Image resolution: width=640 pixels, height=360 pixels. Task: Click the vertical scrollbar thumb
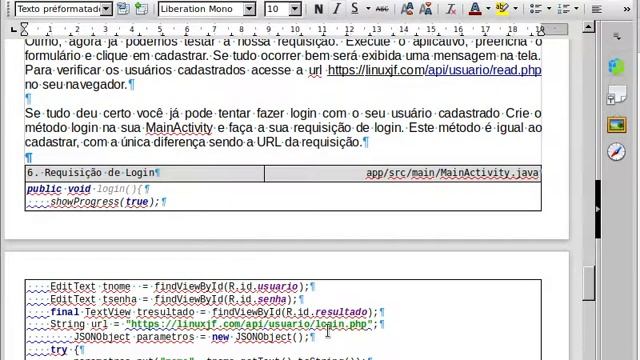[x=589, y=283]
